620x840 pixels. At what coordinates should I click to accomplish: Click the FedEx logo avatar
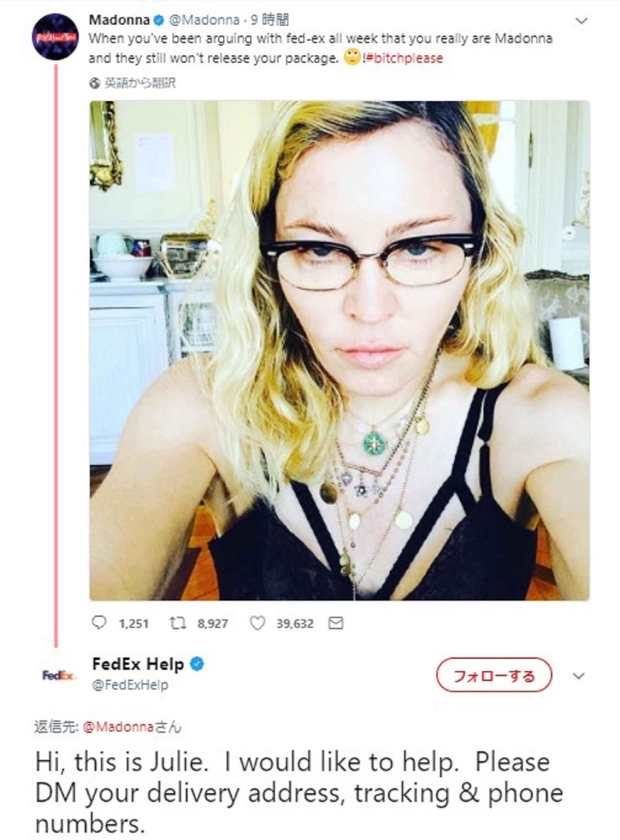point(58,675)
